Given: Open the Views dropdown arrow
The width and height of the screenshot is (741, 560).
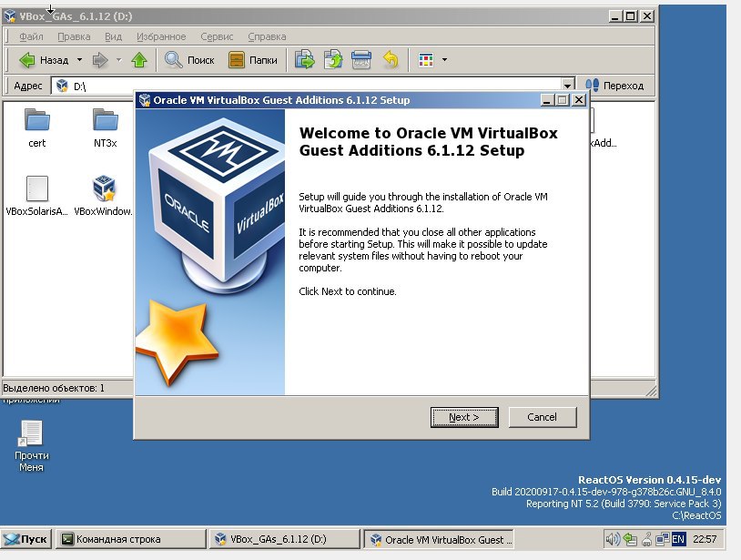Looking at the screenshot, I should [444, 60].
